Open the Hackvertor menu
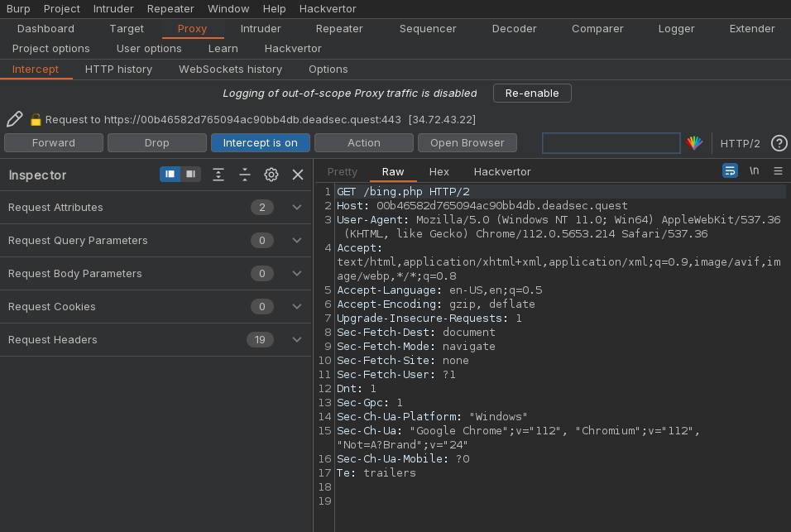Screen dimensions: 791x532 coord(328,9)
